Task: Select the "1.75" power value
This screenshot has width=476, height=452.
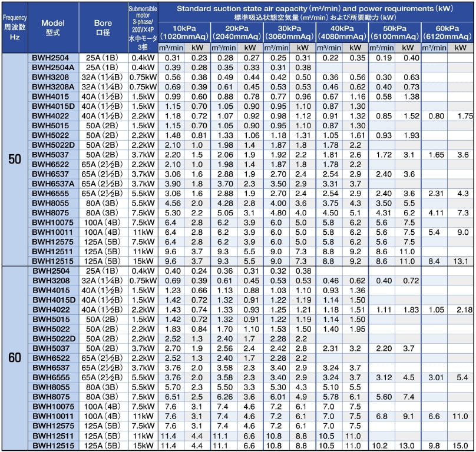Action: [465, 116]
